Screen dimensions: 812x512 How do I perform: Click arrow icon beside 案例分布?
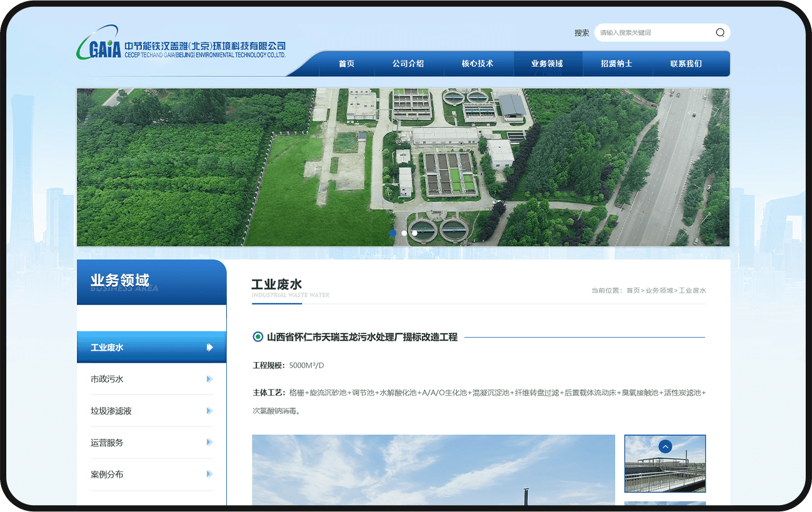click(x=209, y=474)
